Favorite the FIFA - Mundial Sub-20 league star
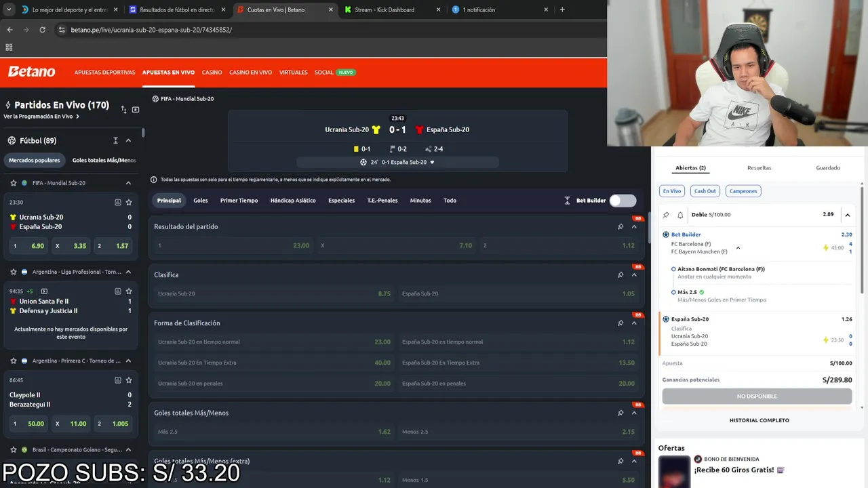868x488 pixels. (14, 183)
